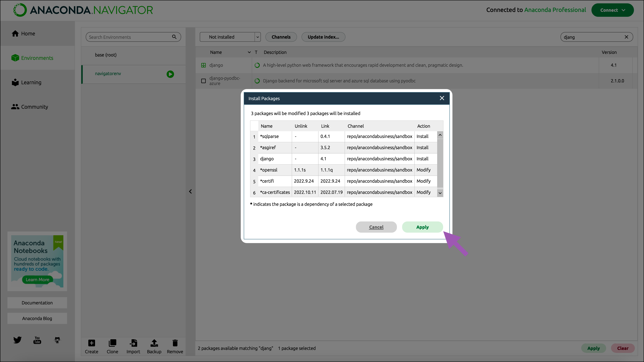Click the Clone environment icon
The height and width of the screenshot is (362, 644).
point(112,343)
